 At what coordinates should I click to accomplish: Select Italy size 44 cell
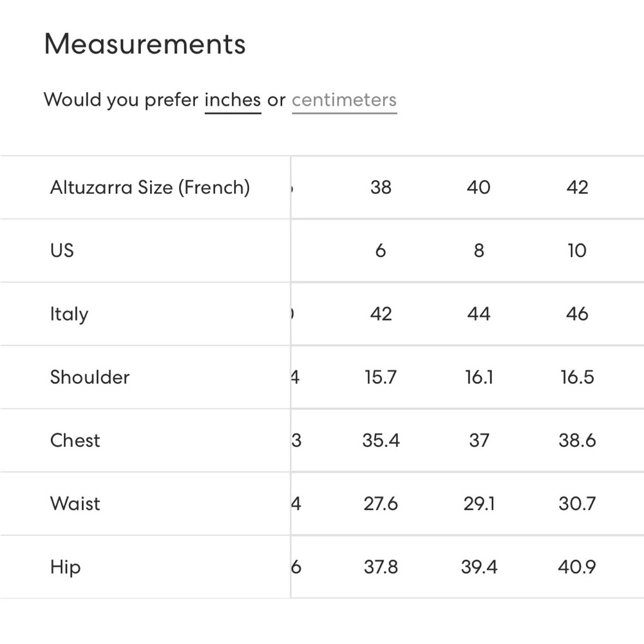478,314
